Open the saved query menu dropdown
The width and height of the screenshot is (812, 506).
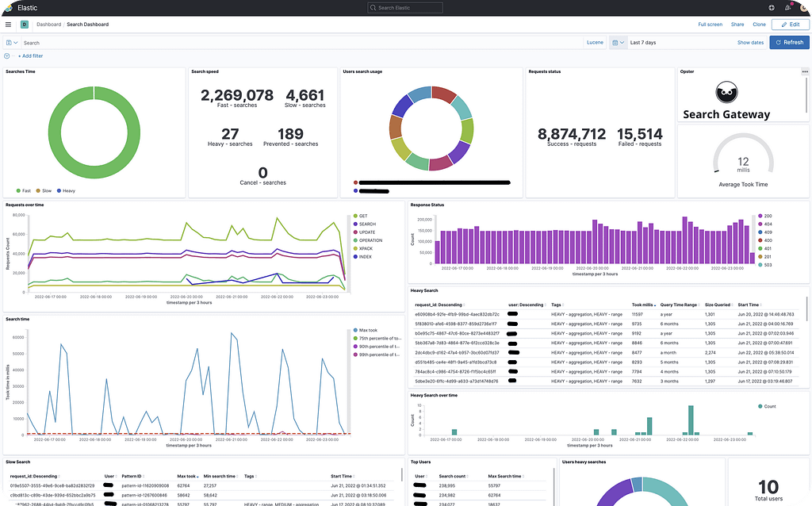pos(12,43)
